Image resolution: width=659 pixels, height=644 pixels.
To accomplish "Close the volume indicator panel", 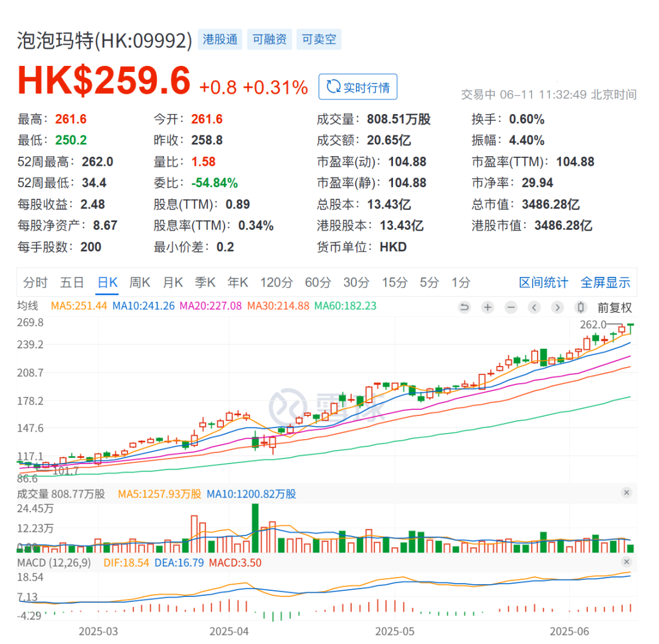I will [627, 492].
